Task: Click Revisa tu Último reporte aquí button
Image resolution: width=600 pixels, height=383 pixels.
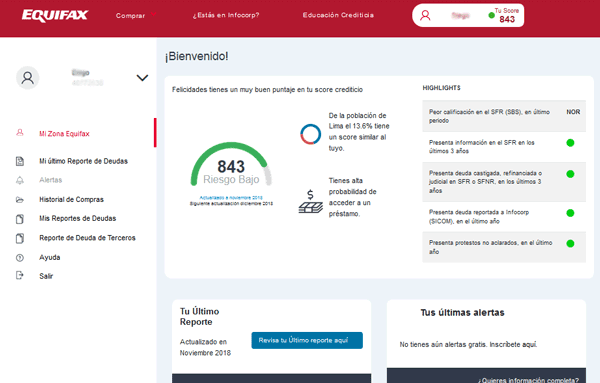Action: point(307,340)
